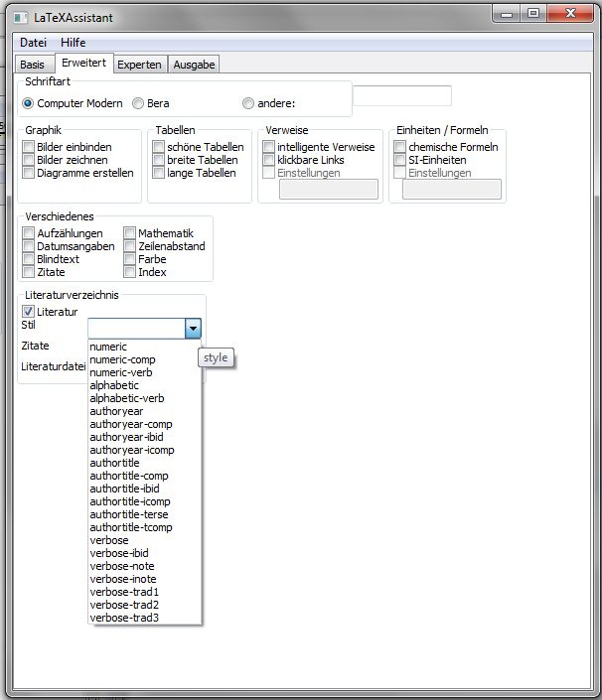Check the Datumsangaben option

(29, 246)
